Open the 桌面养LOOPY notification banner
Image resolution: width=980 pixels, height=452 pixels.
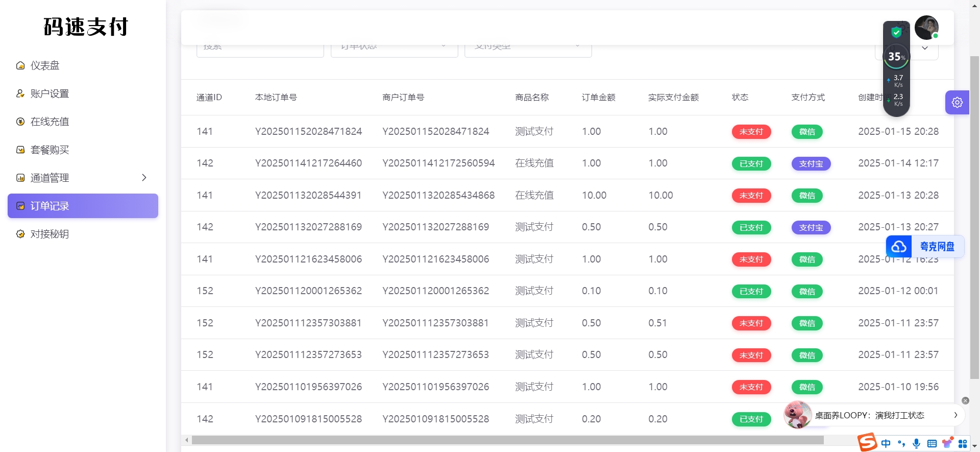(869, 415)
